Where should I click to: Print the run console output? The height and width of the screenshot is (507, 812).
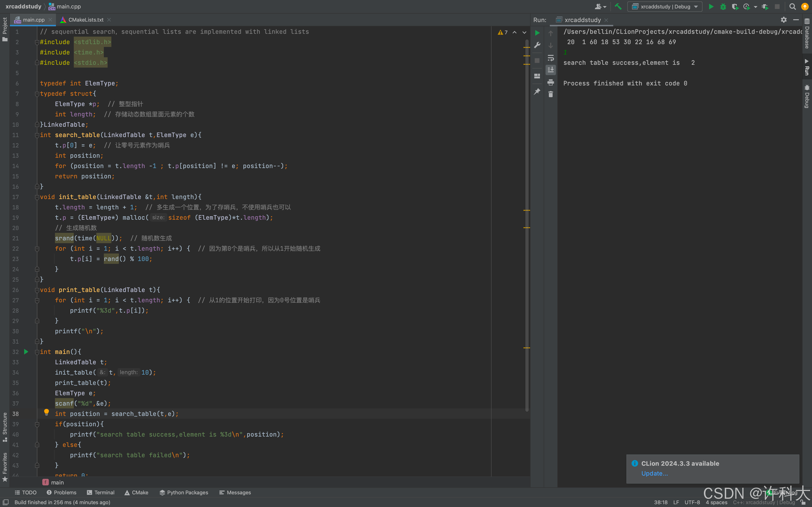(x=551, y=82)
